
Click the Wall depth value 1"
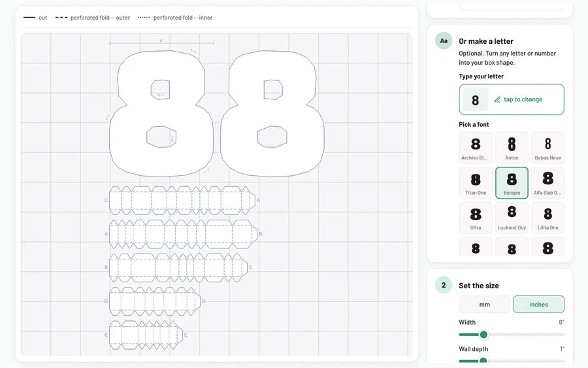click(x=562, y=349)
